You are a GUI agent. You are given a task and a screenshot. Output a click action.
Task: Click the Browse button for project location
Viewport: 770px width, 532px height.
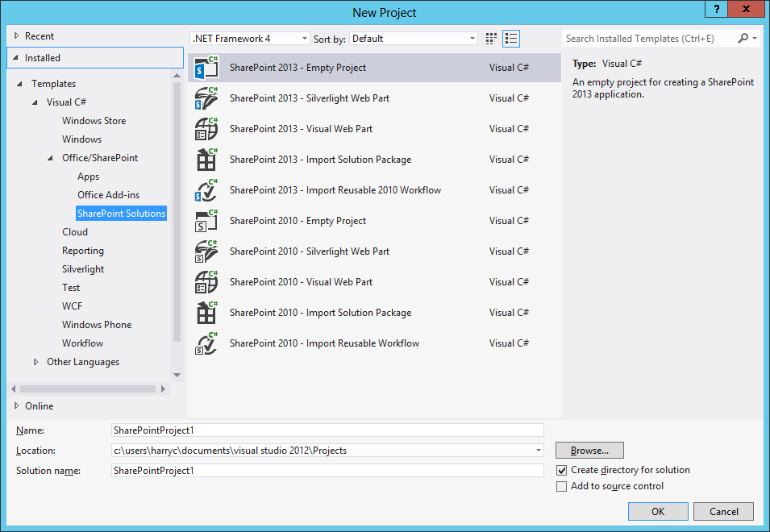(x=589, y=450)
